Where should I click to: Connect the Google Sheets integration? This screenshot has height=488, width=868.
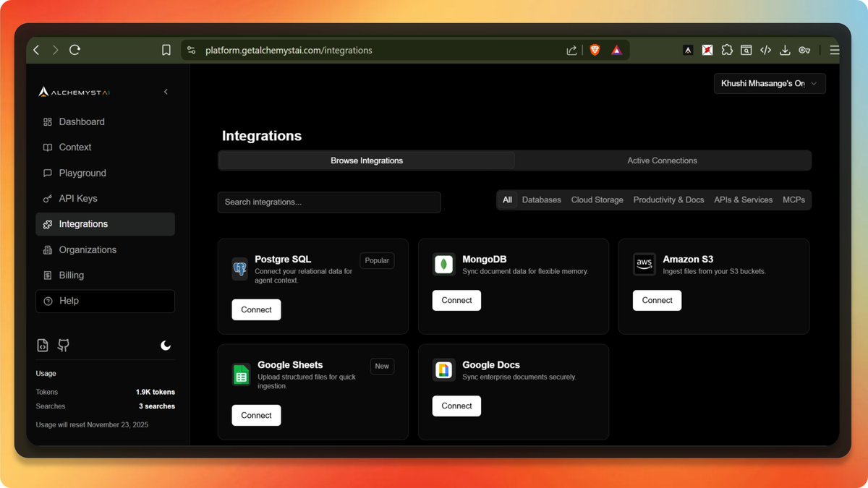[256, 416]
